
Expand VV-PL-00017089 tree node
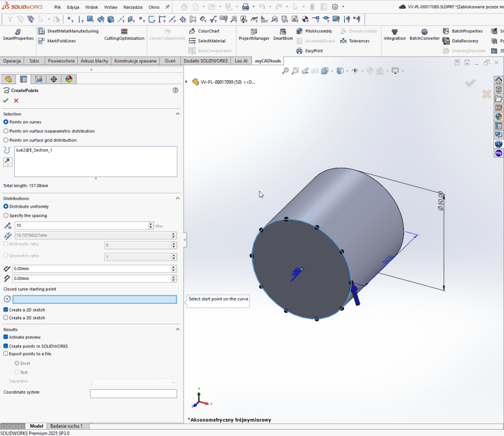187,82
